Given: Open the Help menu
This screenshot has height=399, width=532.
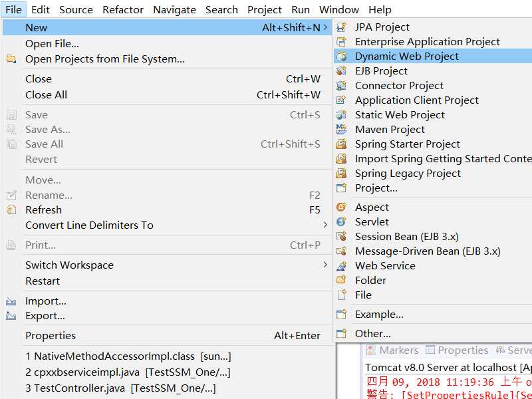Looking at the screenshot, I should click(380, 9).
